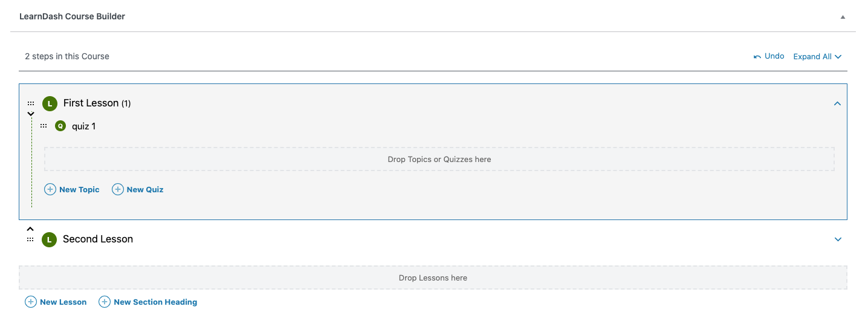
Task: Click the plus icon beside New Lesson
Action: click(x=31, y=302)
